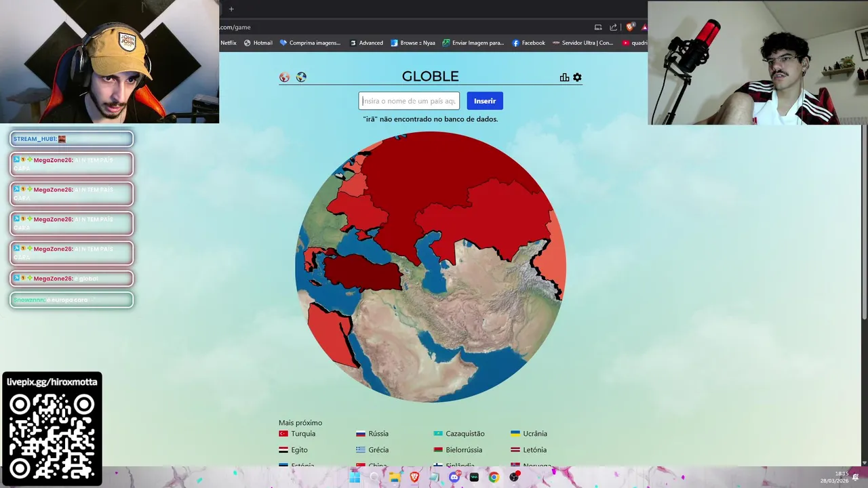The width and height of the screenshot is (868, 488).
Task: Click the livepix QR code image
Action: coord(52,436)
